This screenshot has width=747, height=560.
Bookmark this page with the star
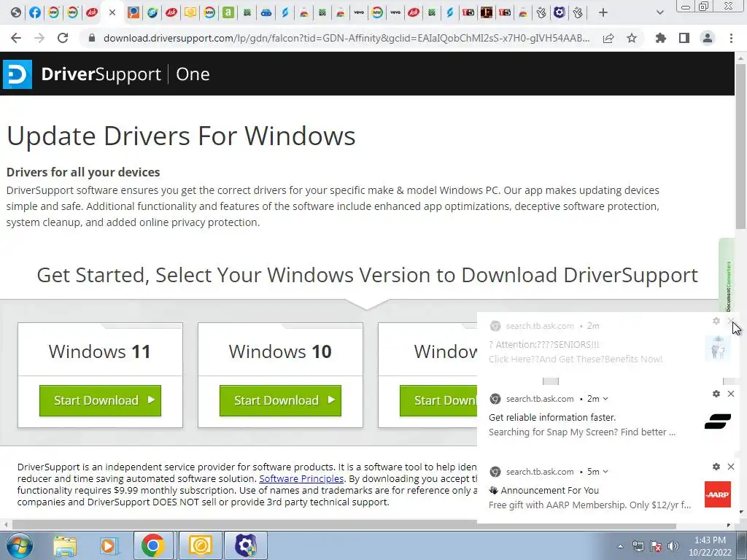632,38
